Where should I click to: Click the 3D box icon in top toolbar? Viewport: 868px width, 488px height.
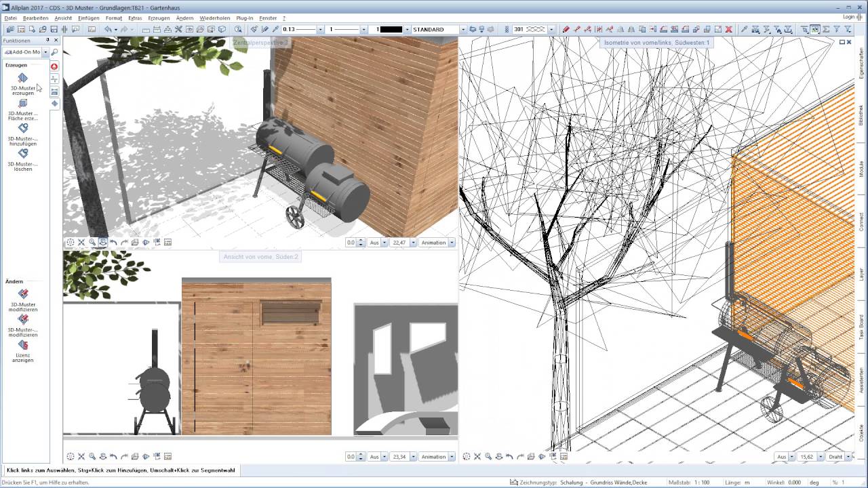pos(222,30)
